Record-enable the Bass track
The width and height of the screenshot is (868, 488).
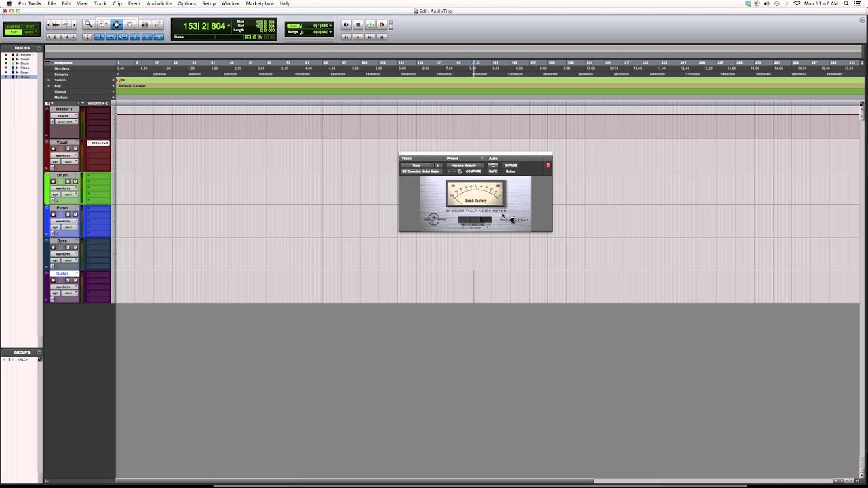(x=53, y=247)
